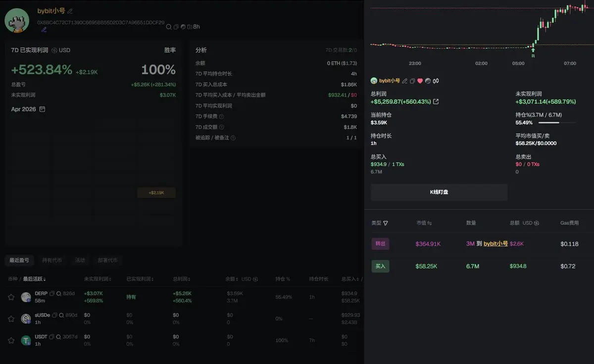Copy the DERP token address
This screenshot has height=364, width=594.
(52, 294)
